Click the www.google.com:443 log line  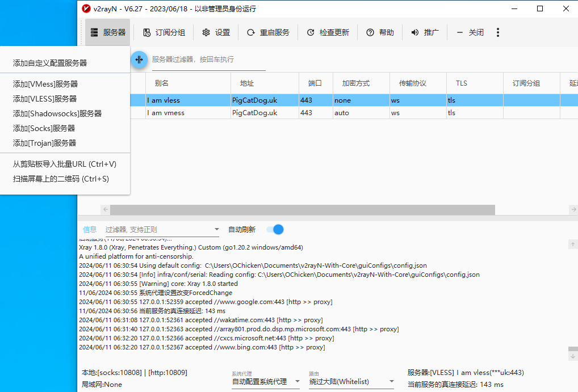click(x=206, y=302)
